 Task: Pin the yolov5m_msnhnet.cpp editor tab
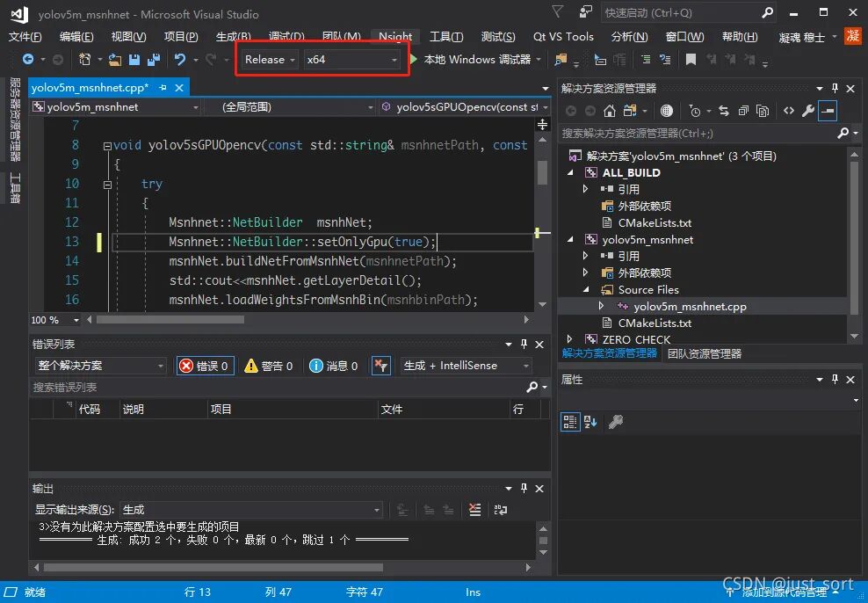(x=163, y=88)
